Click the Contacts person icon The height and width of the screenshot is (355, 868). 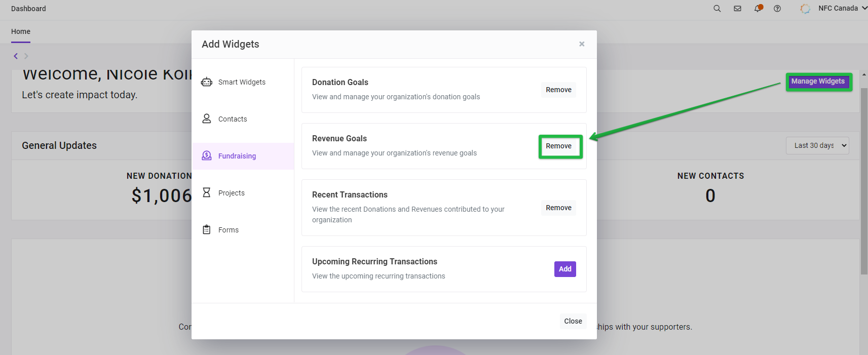[207, 119]
